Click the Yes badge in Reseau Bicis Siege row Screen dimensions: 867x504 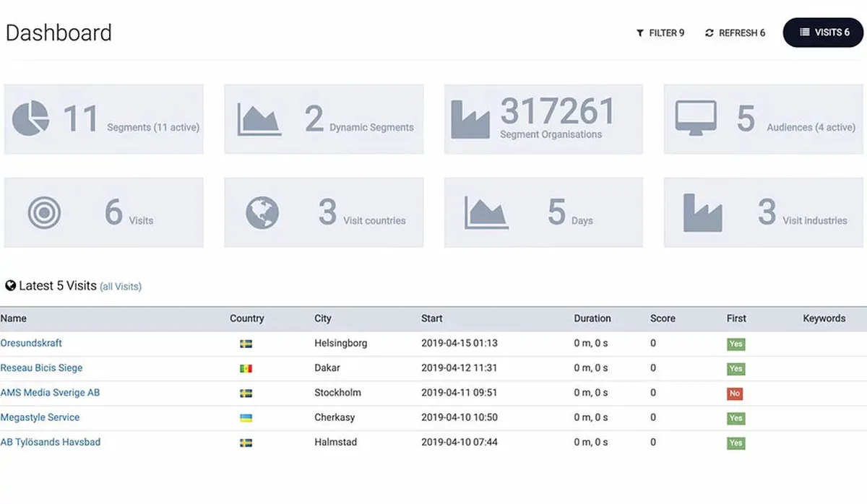point(736,369)
